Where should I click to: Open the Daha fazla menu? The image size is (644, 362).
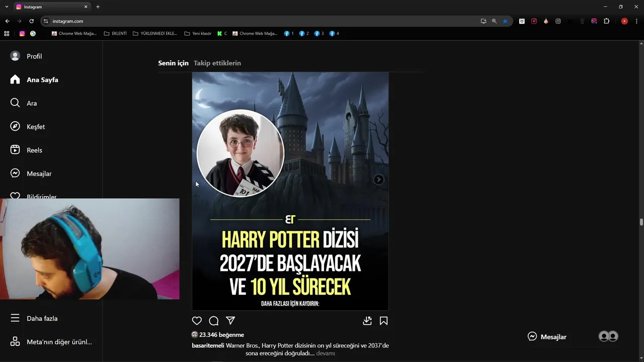tap(33, 318)
